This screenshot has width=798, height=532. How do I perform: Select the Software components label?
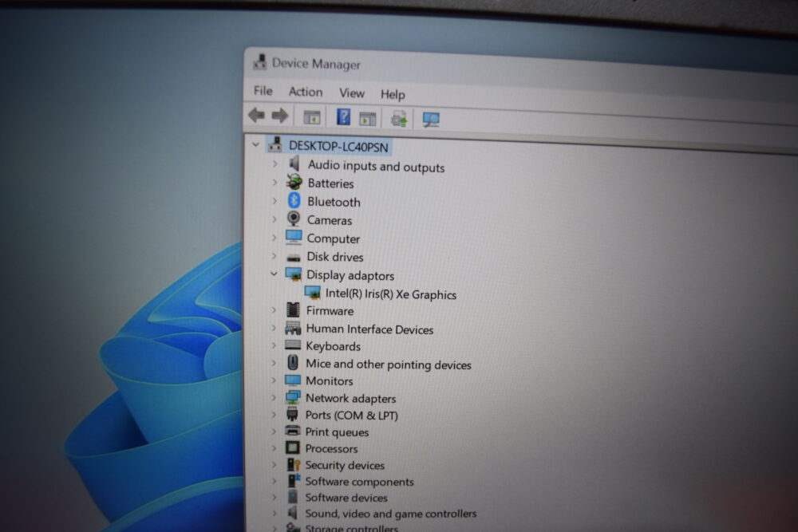coord(359,481)
